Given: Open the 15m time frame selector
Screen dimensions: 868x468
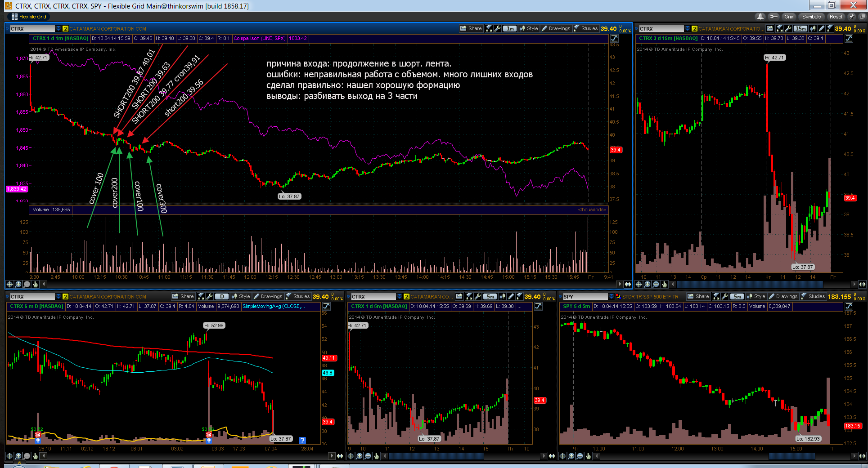Looking at the screenshot, I should point(801,28).
